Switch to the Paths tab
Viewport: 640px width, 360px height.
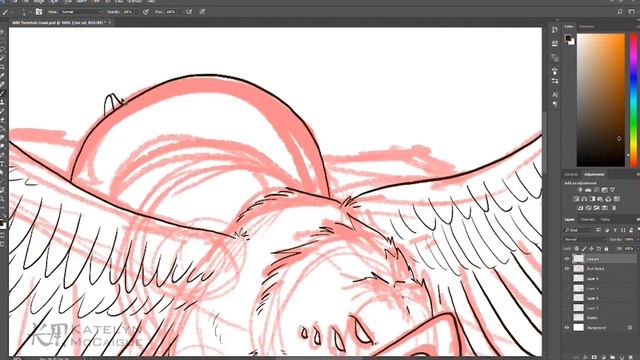click(x=605, y=220)
